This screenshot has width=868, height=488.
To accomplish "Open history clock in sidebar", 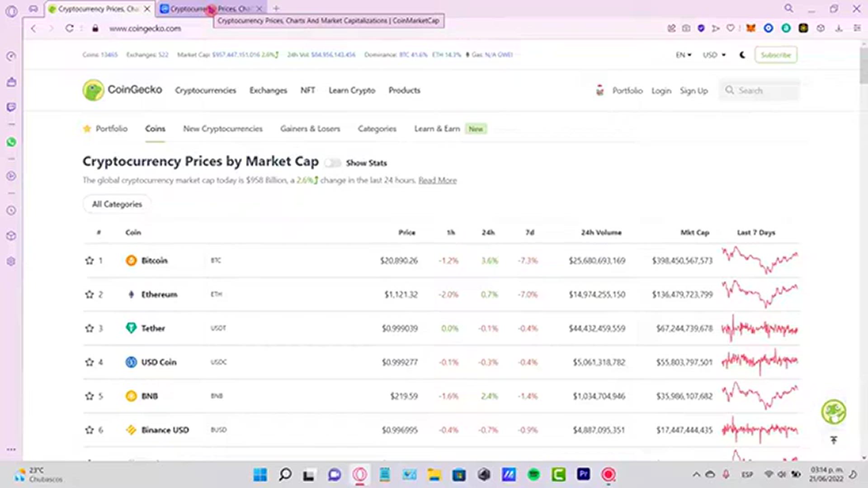I will coord(11,211).
